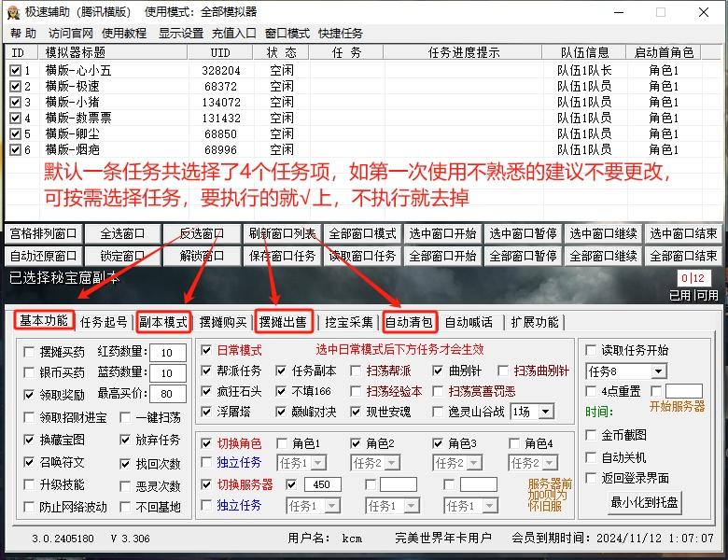
Task: Enable the 升级技能 checkbox
Action: (x=30, y=485)
